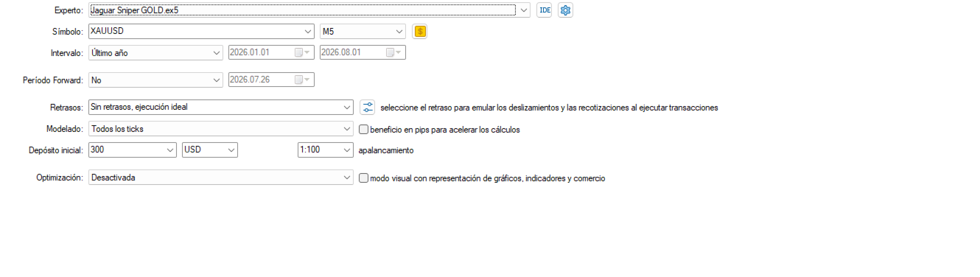Expand the Retrasos dropdown
The width and height of the screenshot is (980, 277).
tap(348, 107)
